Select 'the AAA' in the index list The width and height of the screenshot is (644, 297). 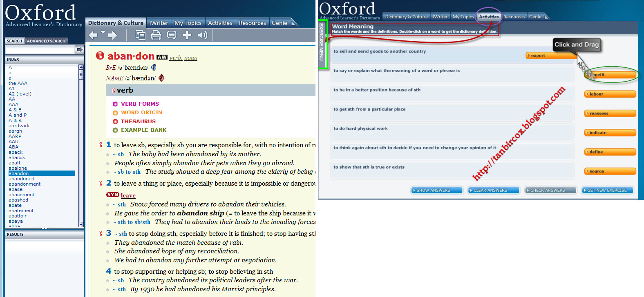tap(18, 83)
